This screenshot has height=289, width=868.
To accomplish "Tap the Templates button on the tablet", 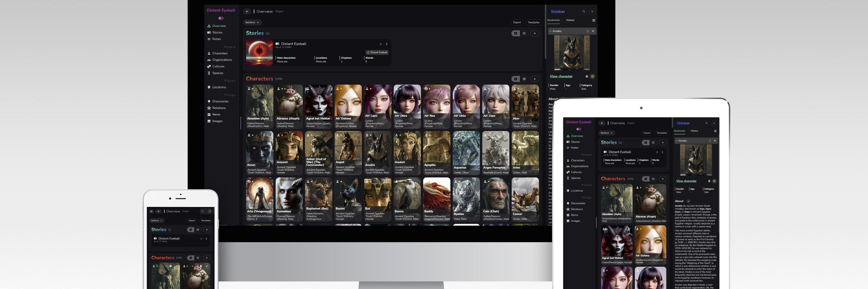I will 661,133.
